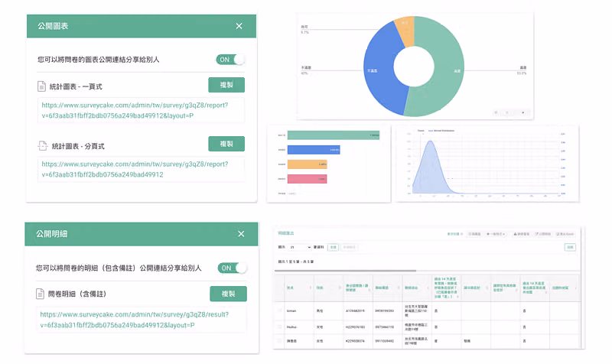Click the outlined green button at detail panel right
This screenshot has width=612, height=364.
coord(570,247)
